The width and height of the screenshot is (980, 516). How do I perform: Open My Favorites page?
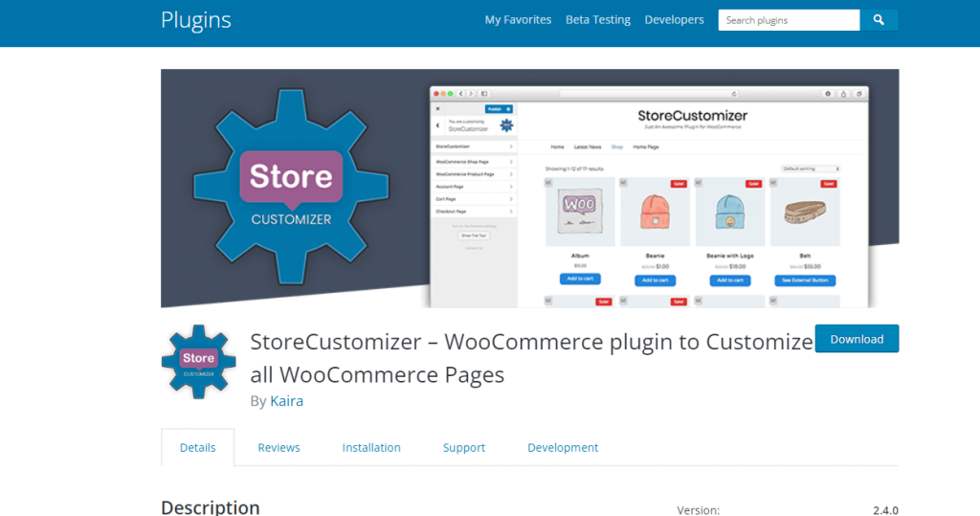[518, 20]
